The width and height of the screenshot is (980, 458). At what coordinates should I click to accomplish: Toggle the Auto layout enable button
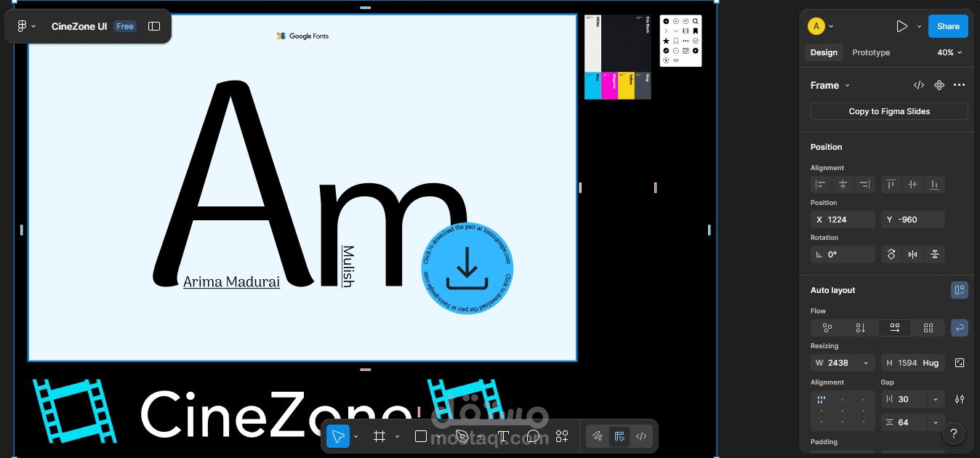pos(960,290)
